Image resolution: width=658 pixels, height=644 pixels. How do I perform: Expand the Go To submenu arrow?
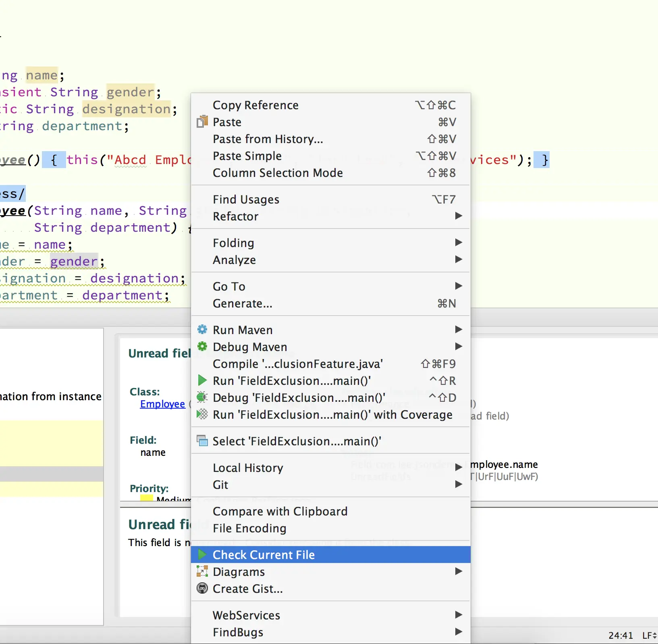pyautogui.click(x=458, y=286)
